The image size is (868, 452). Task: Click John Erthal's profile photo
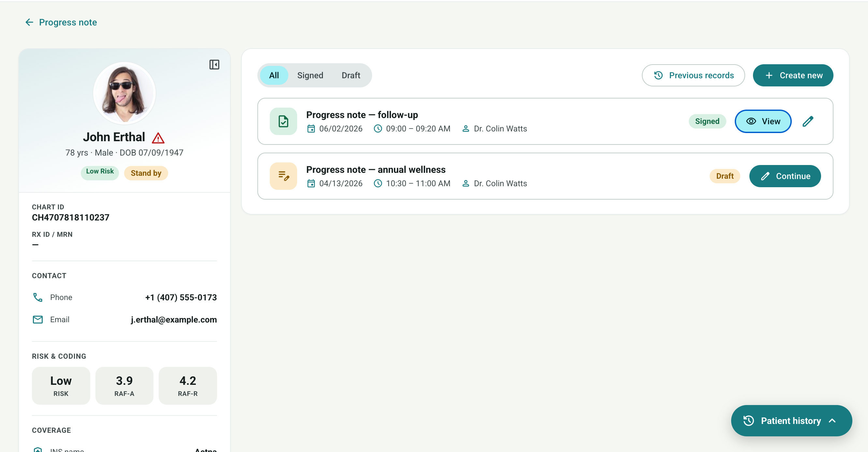click(124, 93)
